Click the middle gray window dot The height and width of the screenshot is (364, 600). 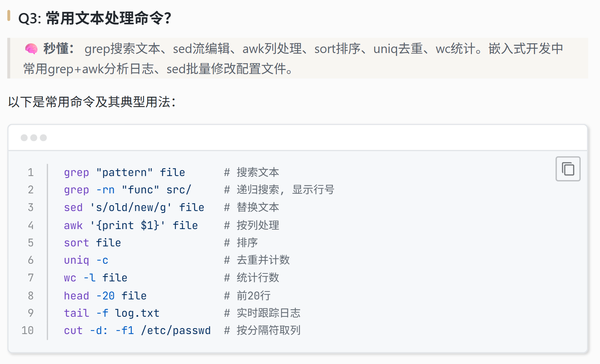click(x=34, y=138)
